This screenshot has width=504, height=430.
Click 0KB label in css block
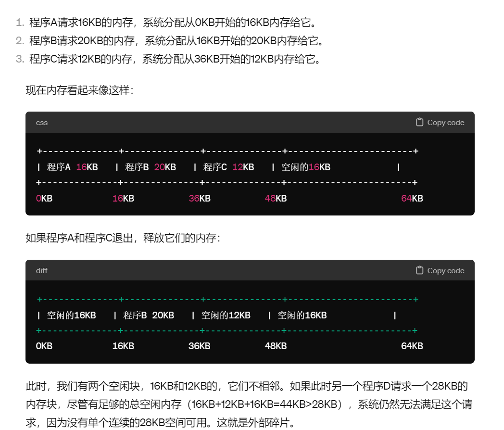(44, 198)
